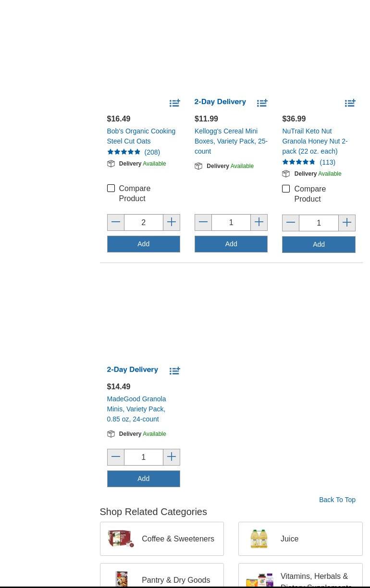View the 208 reviews for Bob's Oats
Viewport: 370px width, 588px height.
tap(152, 152)
